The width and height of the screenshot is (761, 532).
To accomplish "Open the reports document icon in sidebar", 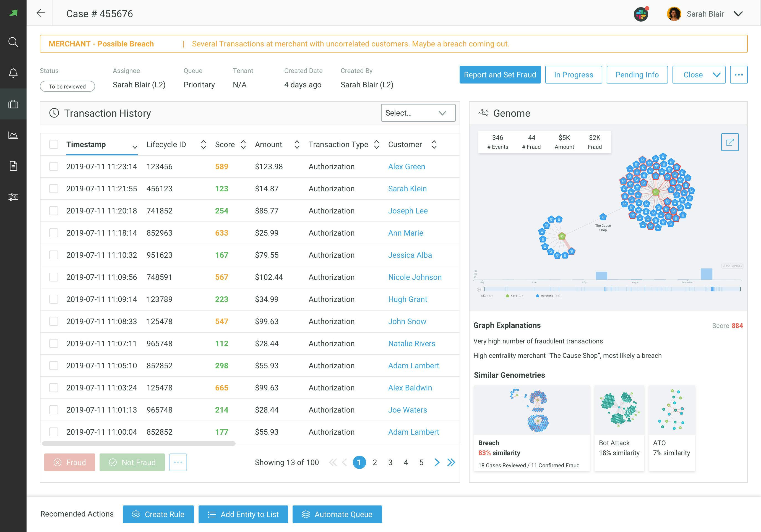I will point(13,166).
